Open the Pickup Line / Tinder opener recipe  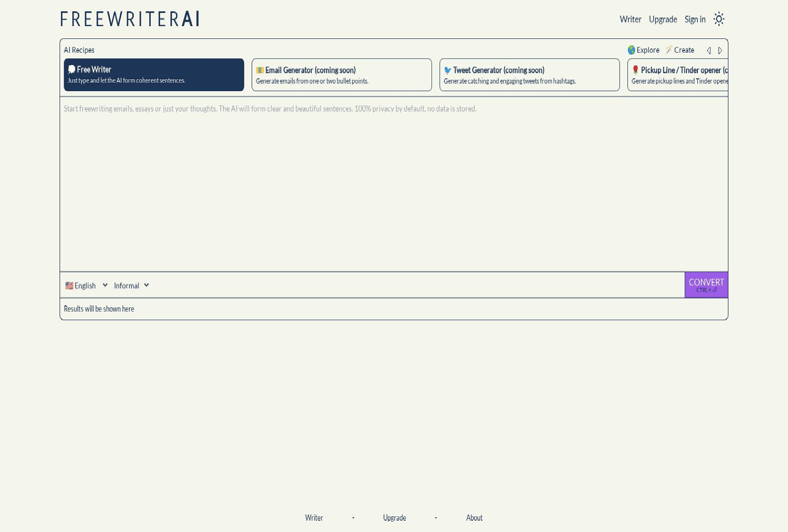pyautogui.click(x=678, y=75)
